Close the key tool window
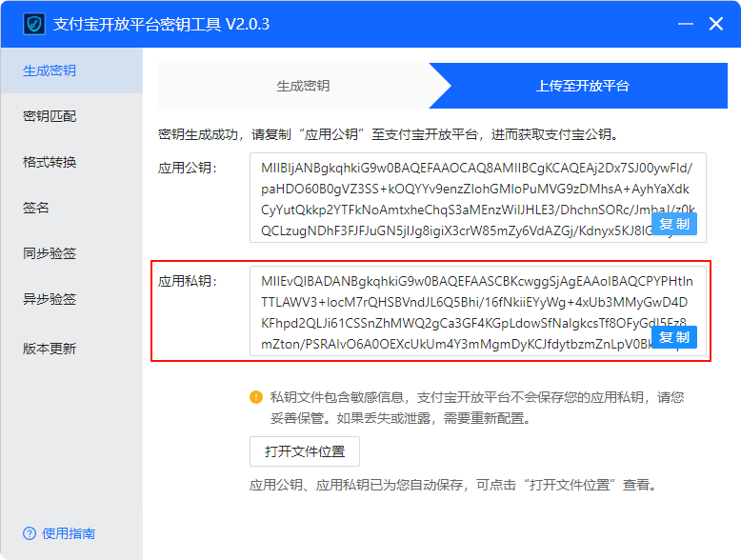 click(716, 24)
